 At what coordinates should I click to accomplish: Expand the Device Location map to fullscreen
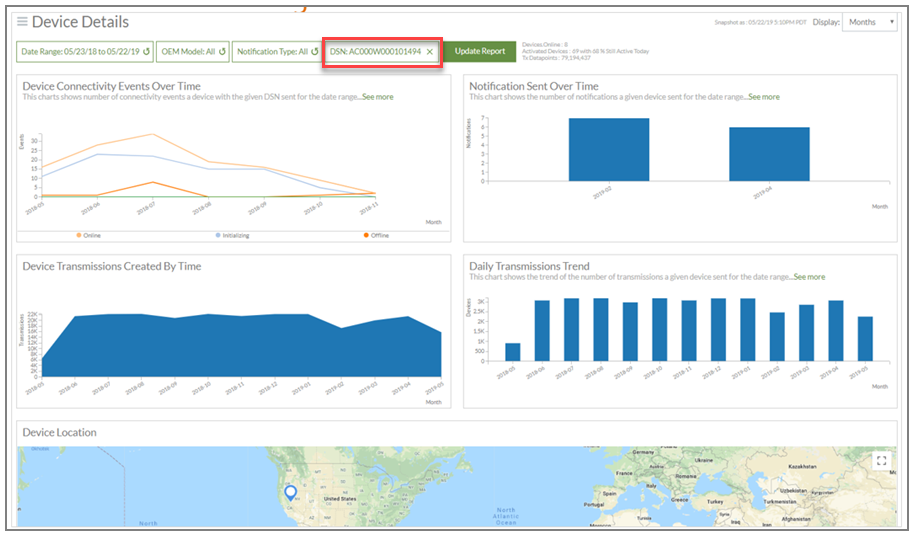pos(881,461)
